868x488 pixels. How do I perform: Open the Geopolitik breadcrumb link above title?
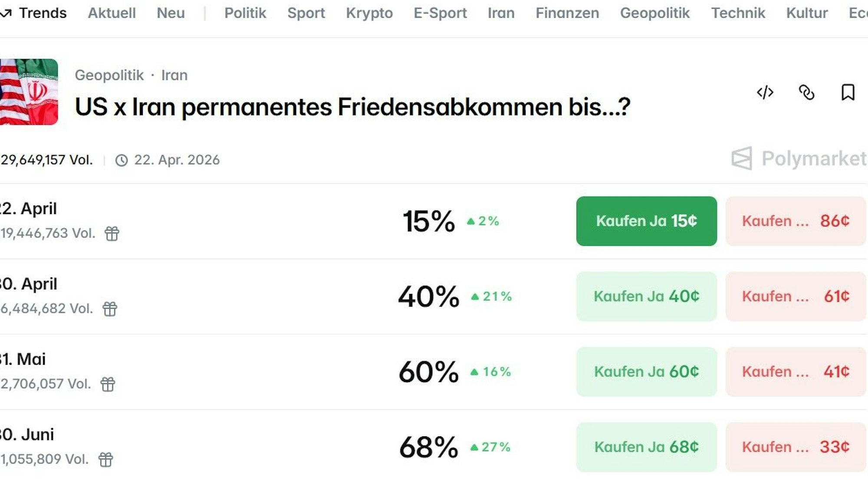(x=109, y=75)
